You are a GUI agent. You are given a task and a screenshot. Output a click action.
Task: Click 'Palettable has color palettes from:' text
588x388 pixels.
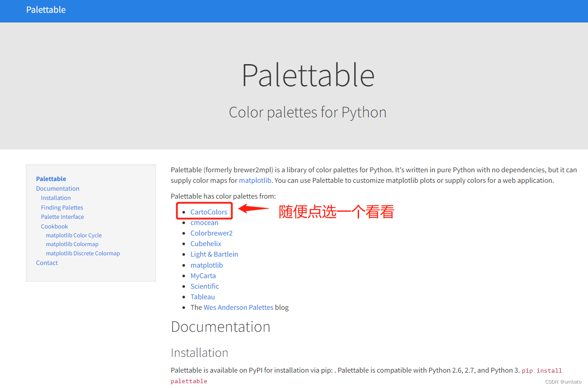[223, 196]
